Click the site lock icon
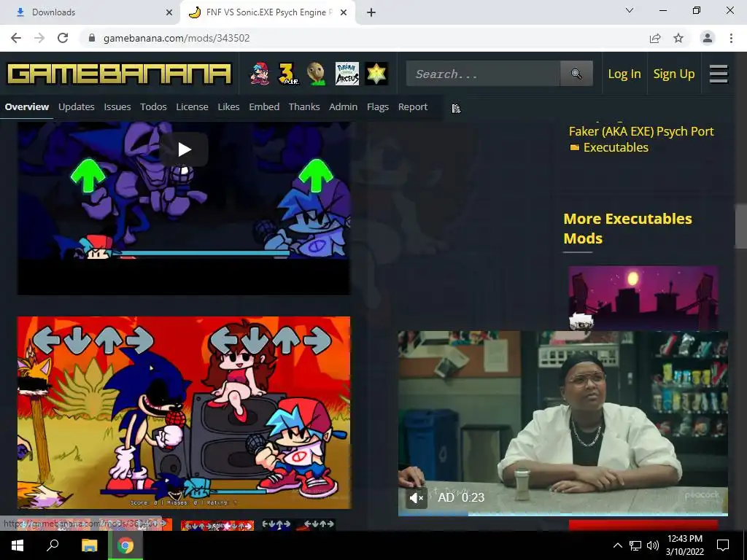Screen dimensions: 747x560 (92, 38)
